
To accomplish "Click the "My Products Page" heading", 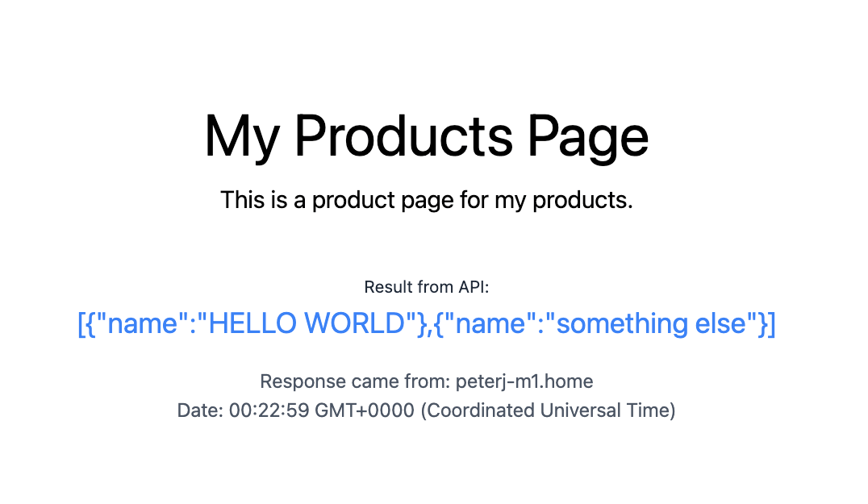I will pyautogui.click(x=426, y=136).
